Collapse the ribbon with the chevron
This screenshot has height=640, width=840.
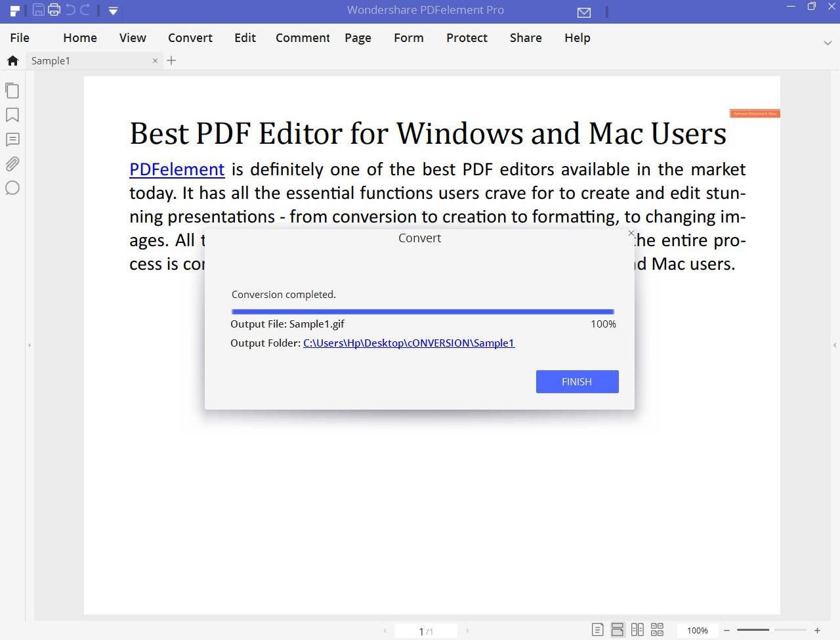coord(828,43)
